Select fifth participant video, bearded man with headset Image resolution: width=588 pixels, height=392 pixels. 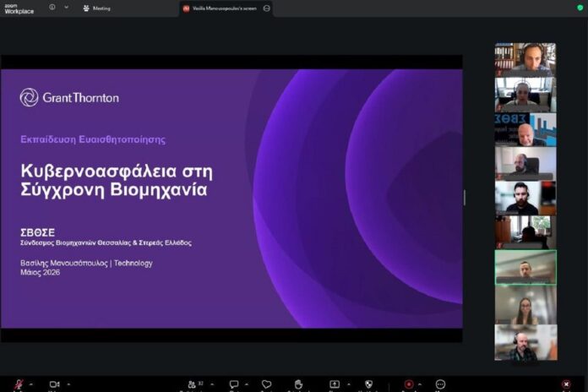[525, 198]
